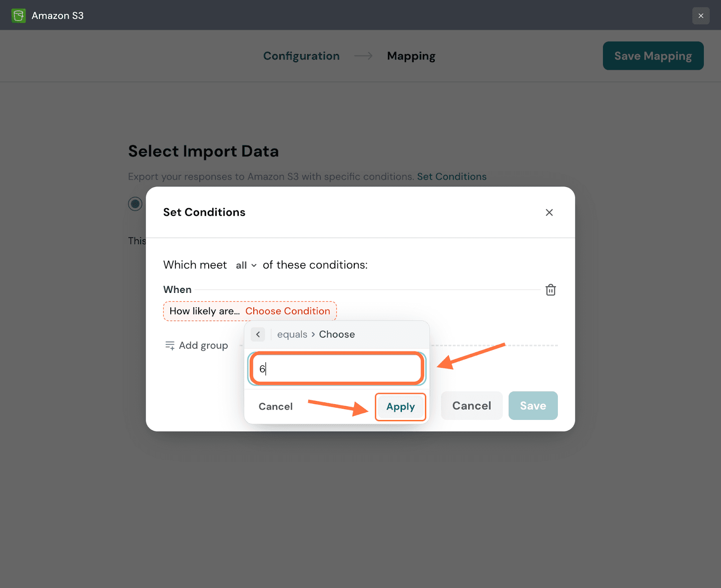
Task: Click the Amazon S3 bucket logo icon
Action: pos(18,16)
